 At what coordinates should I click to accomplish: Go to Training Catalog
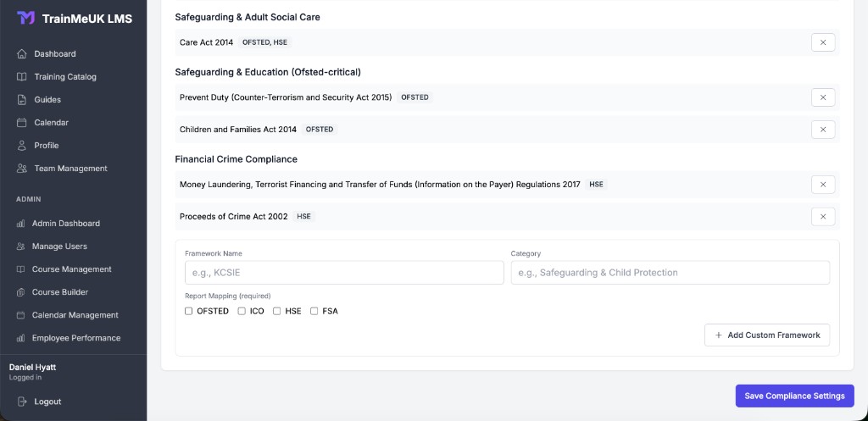click(65, 77)
